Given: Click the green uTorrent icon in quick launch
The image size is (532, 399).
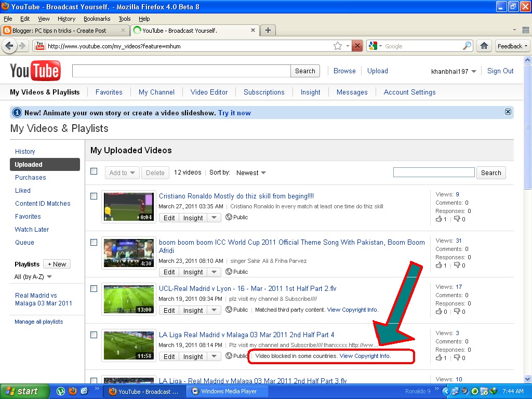Looking at the screenshot, I should (x=61, y=391).
